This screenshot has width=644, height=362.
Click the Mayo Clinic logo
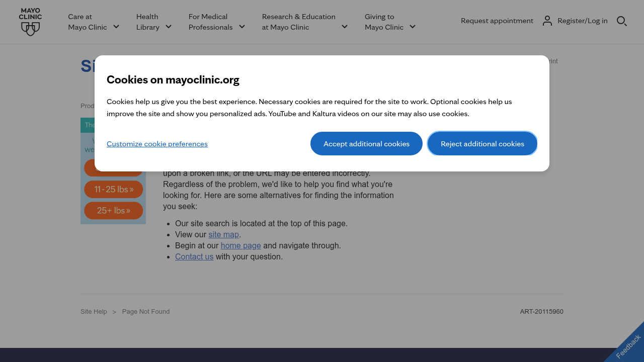click(x=30, y=22)
